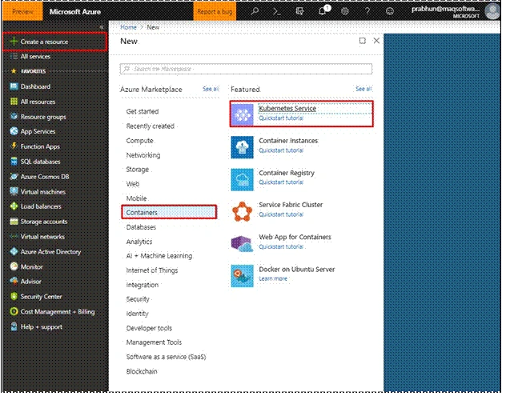
Task: Click the Azure Cosmos DB icon
Action: 14,176
